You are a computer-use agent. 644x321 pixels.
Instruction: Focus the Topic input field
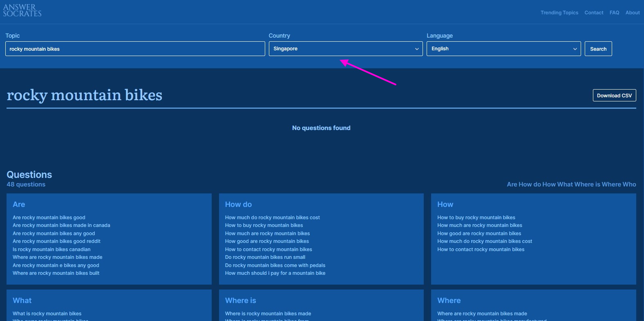[135, 49]
